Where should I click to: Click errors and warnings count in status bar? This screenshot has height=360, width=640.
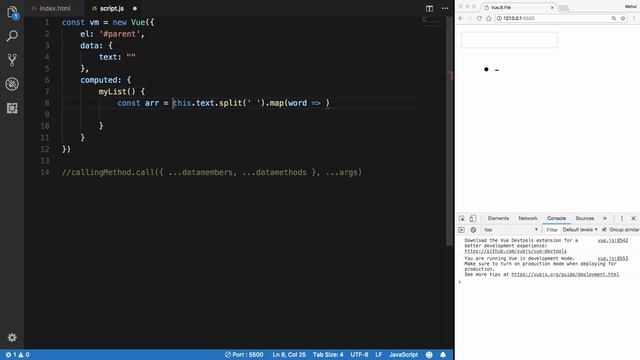(18, 355)
